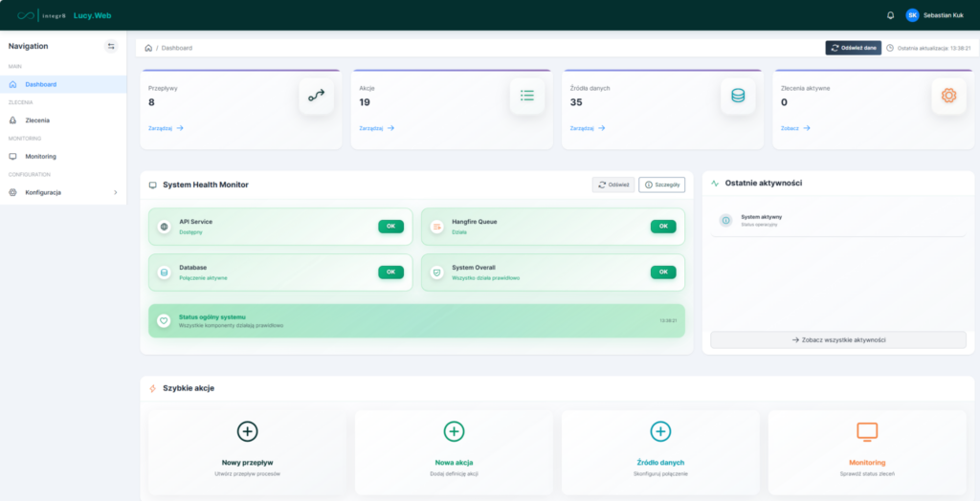Select the Nowy przepływ quick action label
This screenshot has height=501, width=980.
(x=248, y=463)
